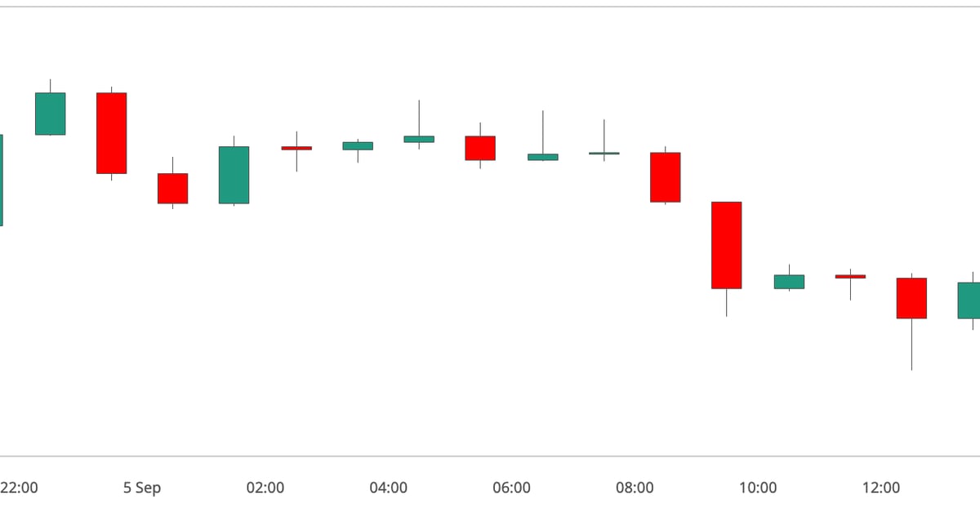
Task: Select the tall red candle just before 5 Sep
Action: (111, 132)
